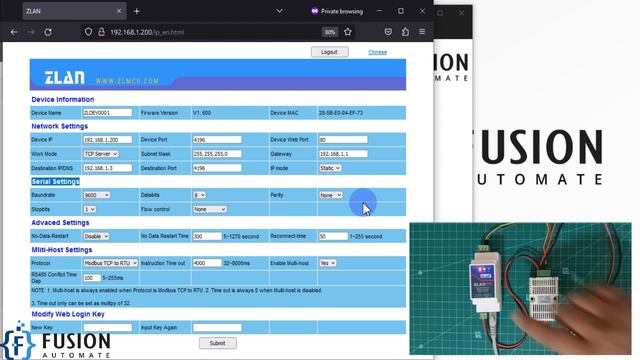The image size is (640, 360).
Task: Go back to the previous page
Action: pos(14,32)
